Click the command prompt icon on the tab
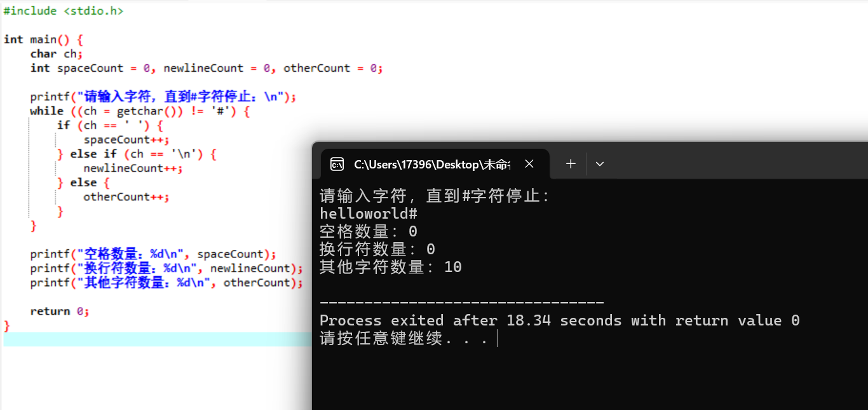The image size is (868, 410). coord(337,165)
